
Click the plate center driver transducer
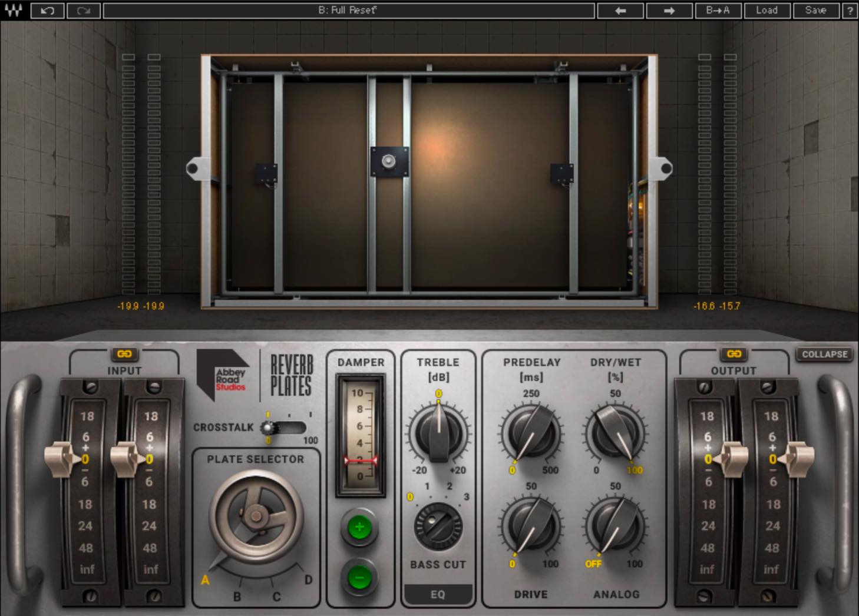coord(389,161)
